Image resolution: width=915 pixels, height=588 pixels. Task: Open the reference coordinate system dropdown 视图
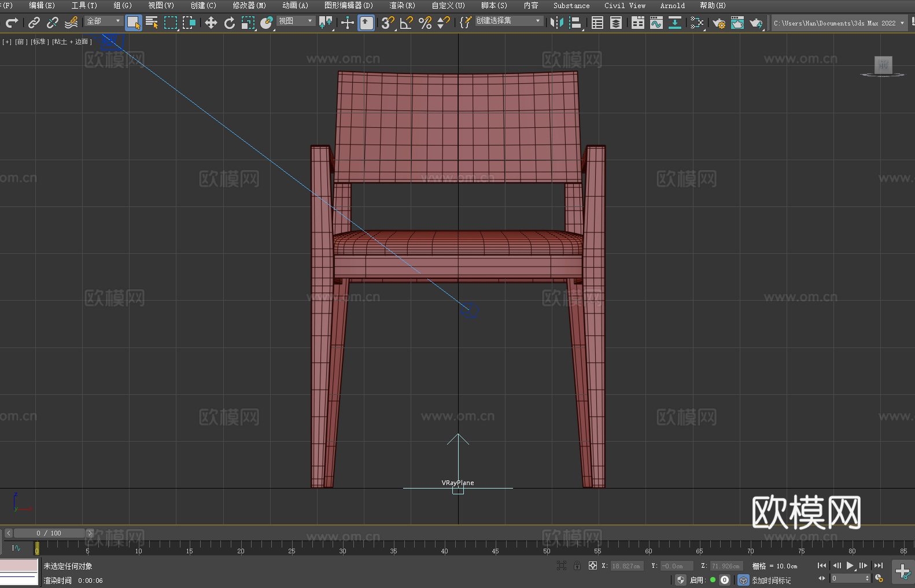296,21
